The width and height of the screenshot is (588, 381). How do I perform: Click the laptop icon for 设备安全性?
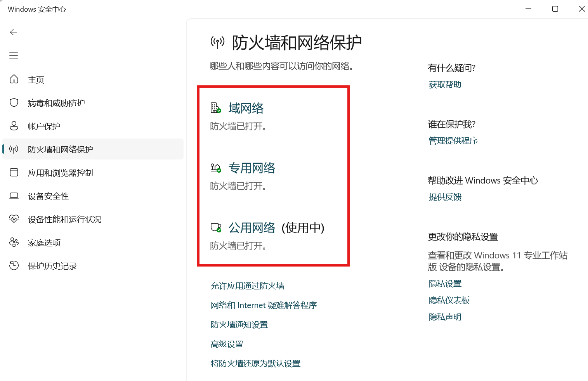click(x=14, y=196)
